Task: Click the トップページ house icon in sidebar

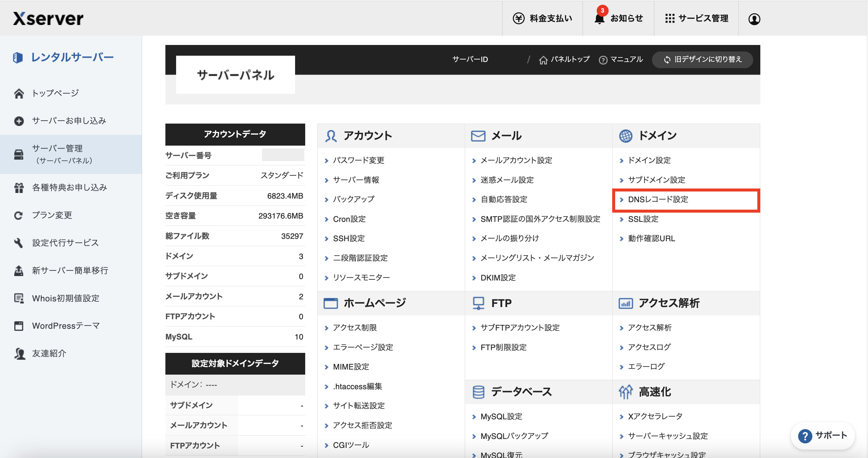Action: pyautogui.click(x=19, y=94)
